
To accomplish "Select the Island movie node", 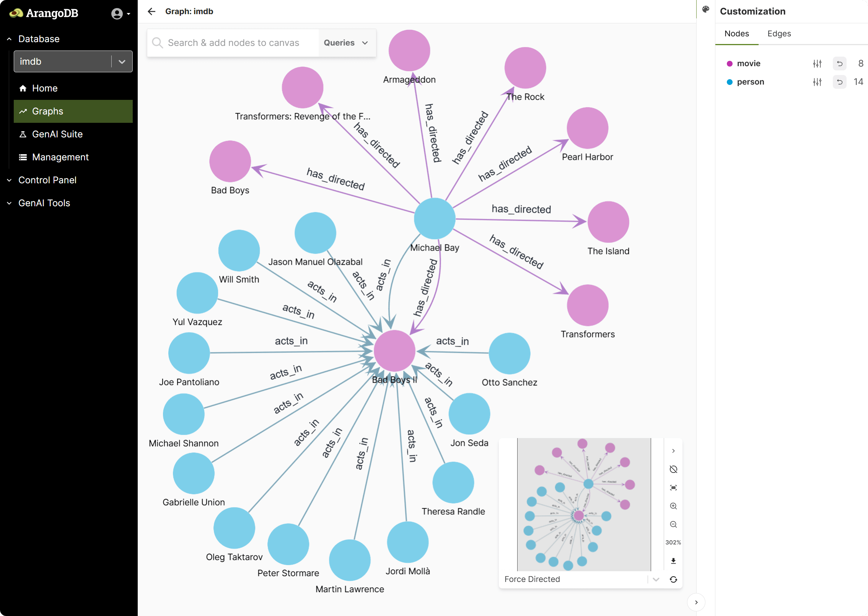I will 608,222.
